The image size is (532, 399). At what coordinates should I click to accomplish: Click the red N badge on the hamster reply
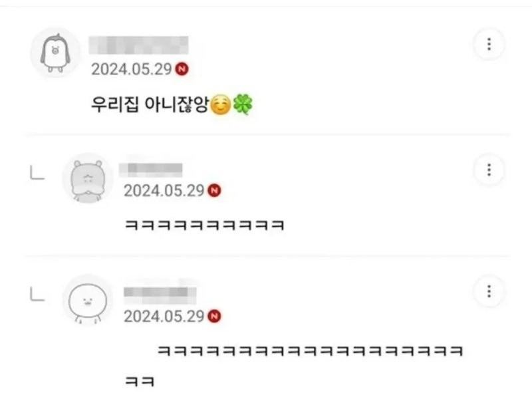(214, 191)
